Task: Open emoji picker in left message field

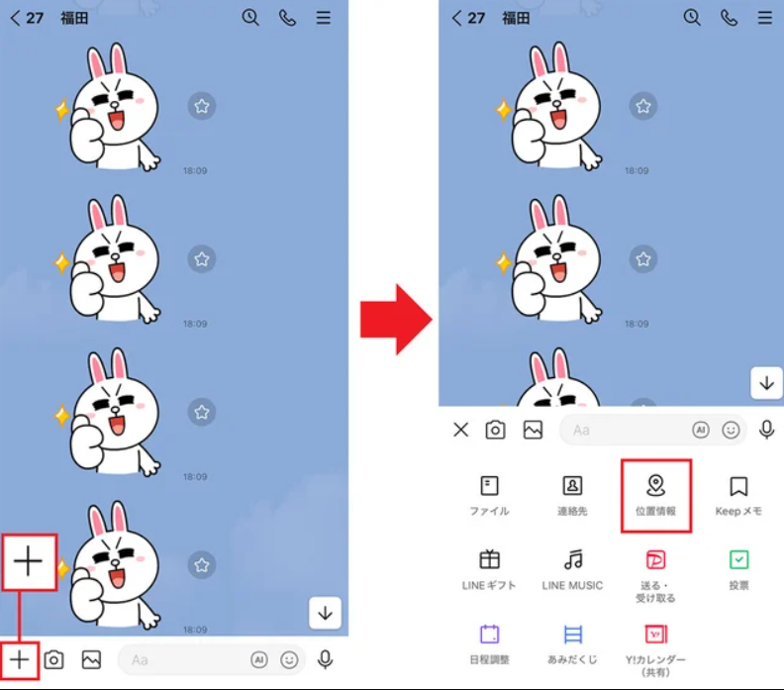Action: click(289, 660)
